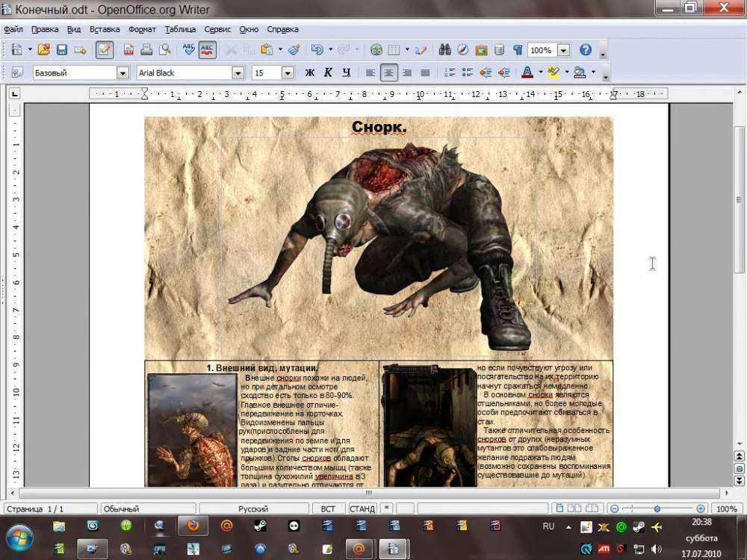Click the Save document icon
This screenshot has width=747, height=560.
tap(62, 50)
